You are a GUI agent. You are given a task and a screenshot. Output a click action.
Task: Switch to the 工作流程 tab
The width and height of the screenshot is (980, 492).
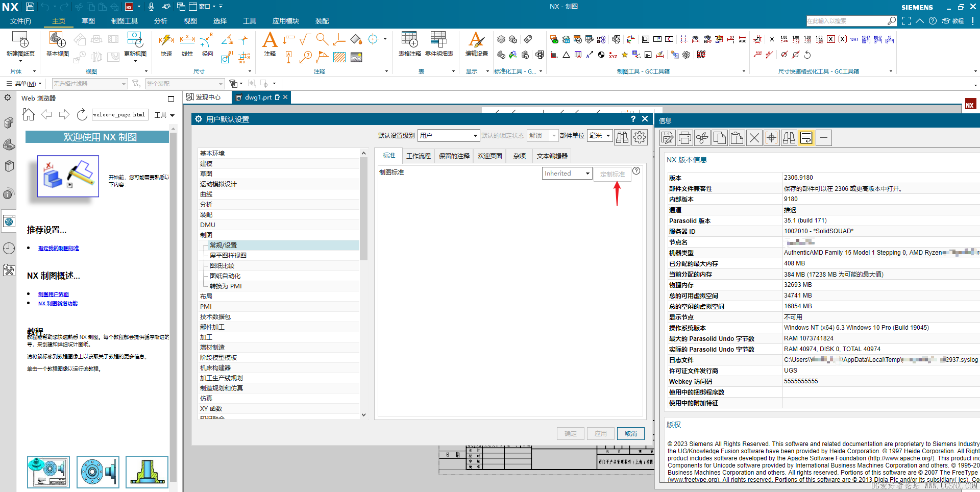[418, 156]
